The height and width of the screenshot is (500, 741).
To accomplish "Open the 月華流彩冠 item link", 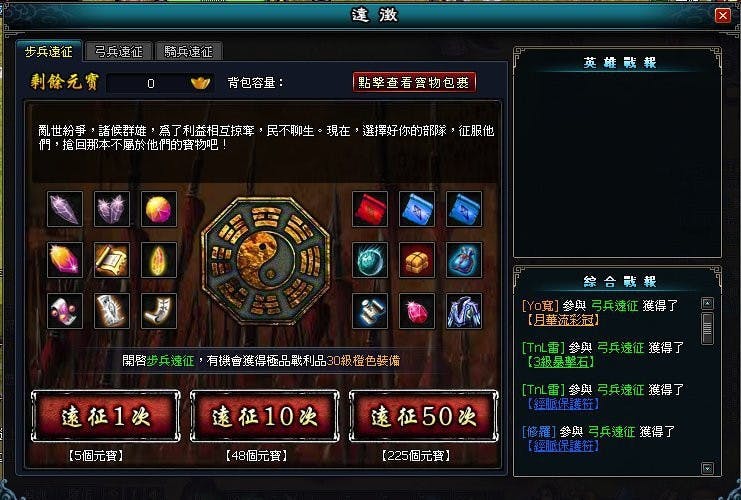I will 563,320.
